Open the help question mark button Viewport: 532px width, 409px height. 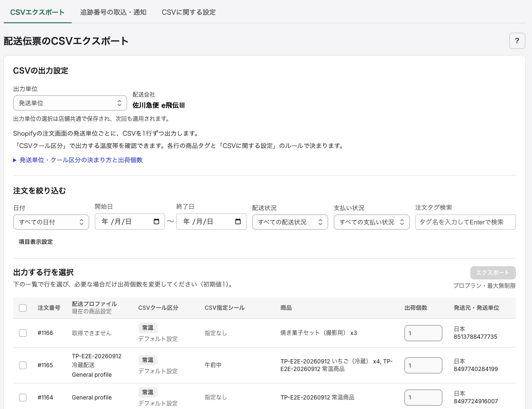pyautogui.click(x=517, y=41)
